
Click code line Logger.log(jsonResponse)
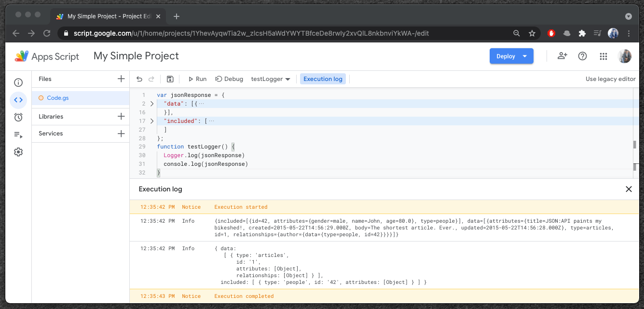[x=204, y=155]
